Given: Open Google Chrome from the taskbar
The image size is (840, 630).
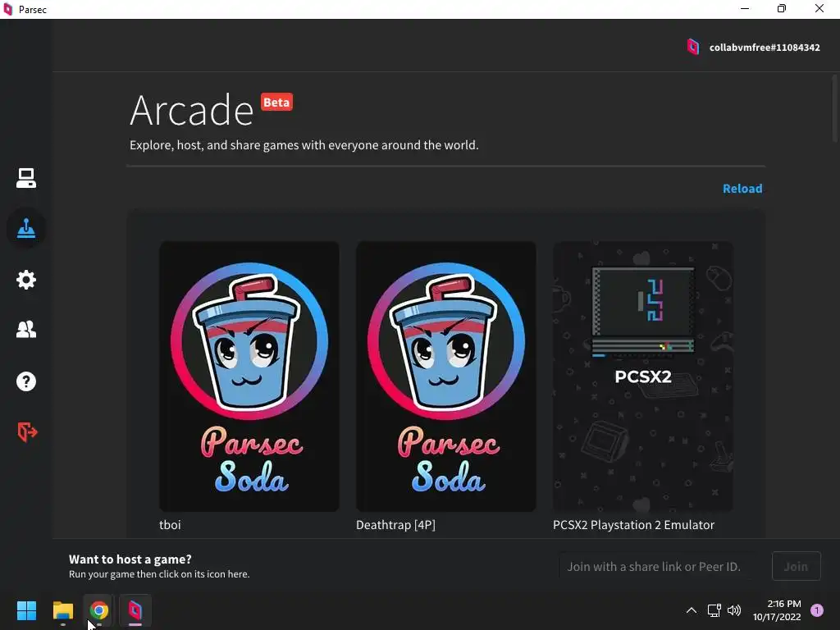Looking at the screenshot, I should click(x=98, y=610).
